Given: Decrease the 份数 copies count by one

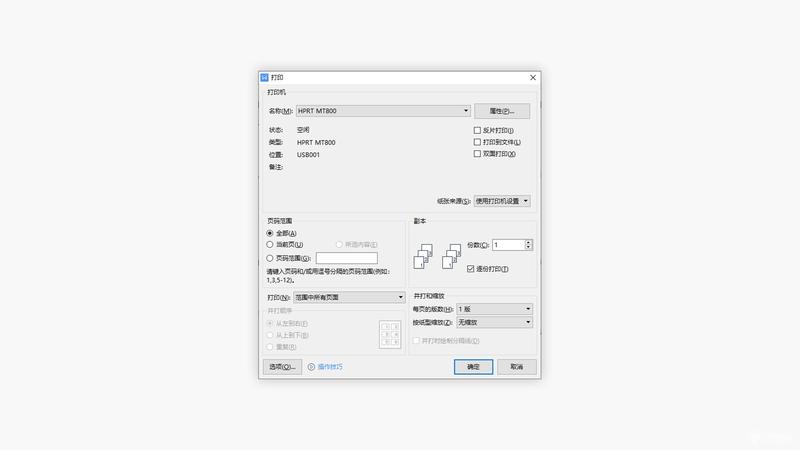Looking at the screenshot, I should (529, 247).
